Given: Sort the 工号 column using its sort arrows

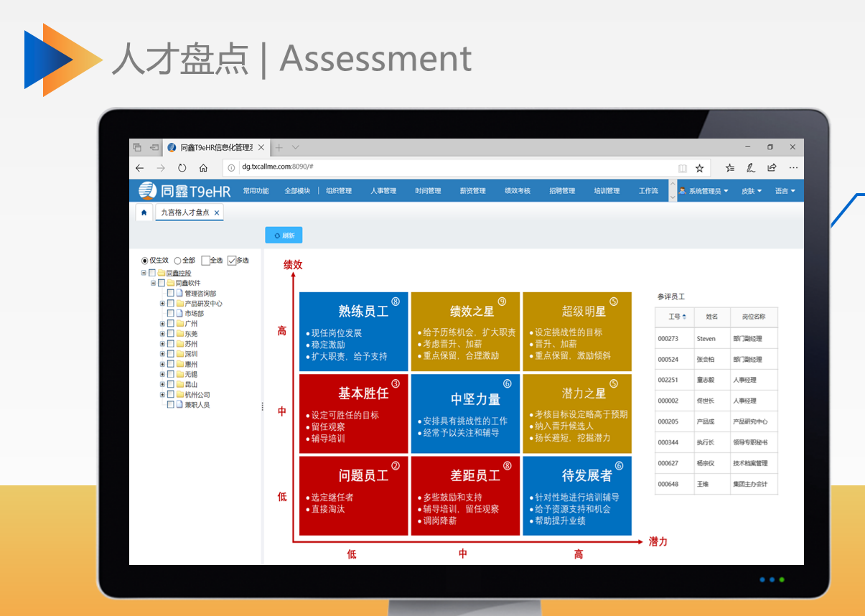Looking at the screenshot, I should (684, 317).
